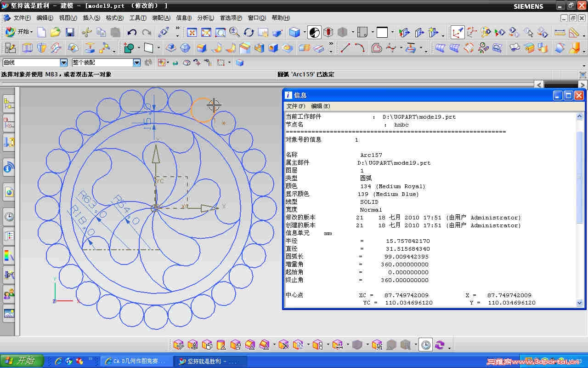Click the R63.0 dimension label in the sketch
The image size is (588, 368).
click(x=92, y=204)
